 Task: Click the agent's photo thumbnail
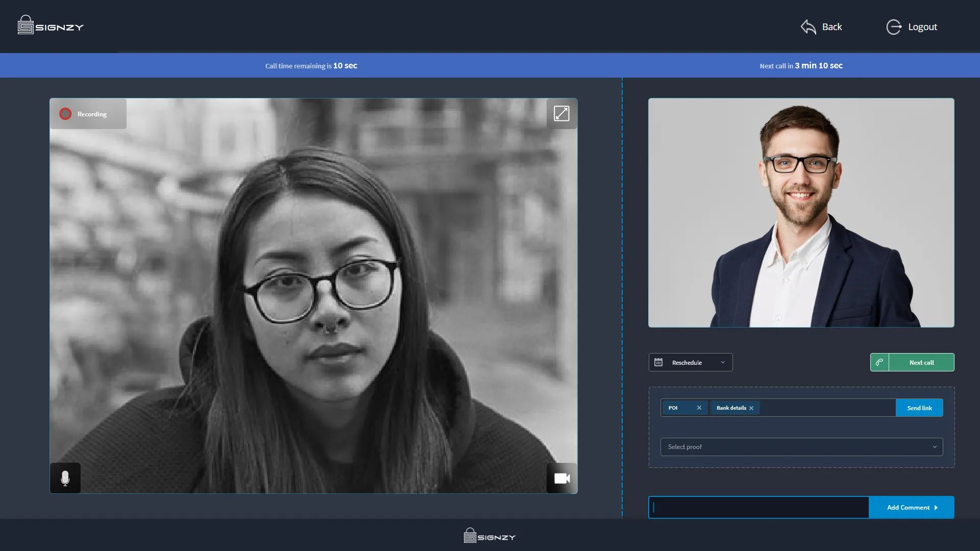point(801,213)
